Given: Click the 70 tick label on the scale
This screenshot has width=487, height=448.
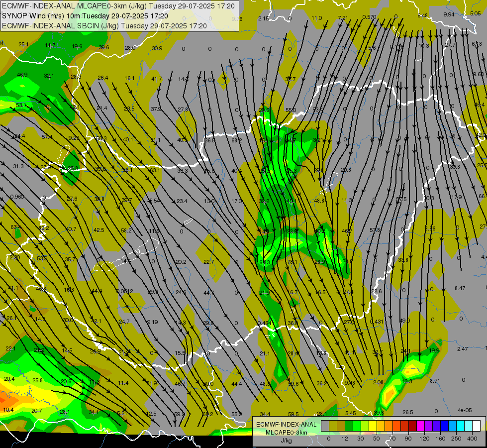Looking at the screenshot, I should tap(392, 439).
